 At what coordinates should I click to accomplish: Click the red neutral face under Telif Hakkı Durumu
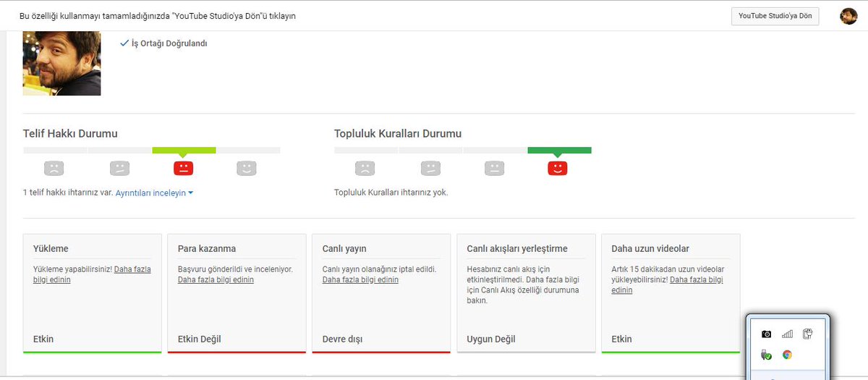(184, 169)
